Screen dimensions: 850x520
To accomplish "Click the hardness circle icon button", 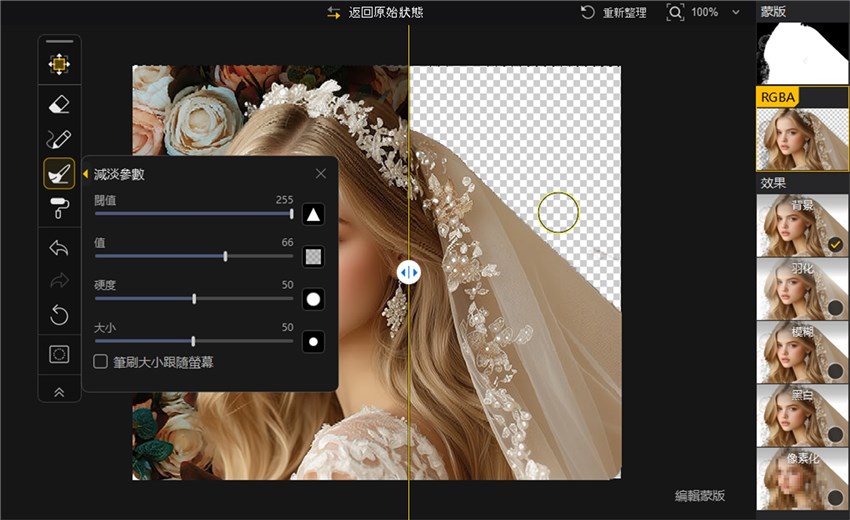I will point(313,299).
